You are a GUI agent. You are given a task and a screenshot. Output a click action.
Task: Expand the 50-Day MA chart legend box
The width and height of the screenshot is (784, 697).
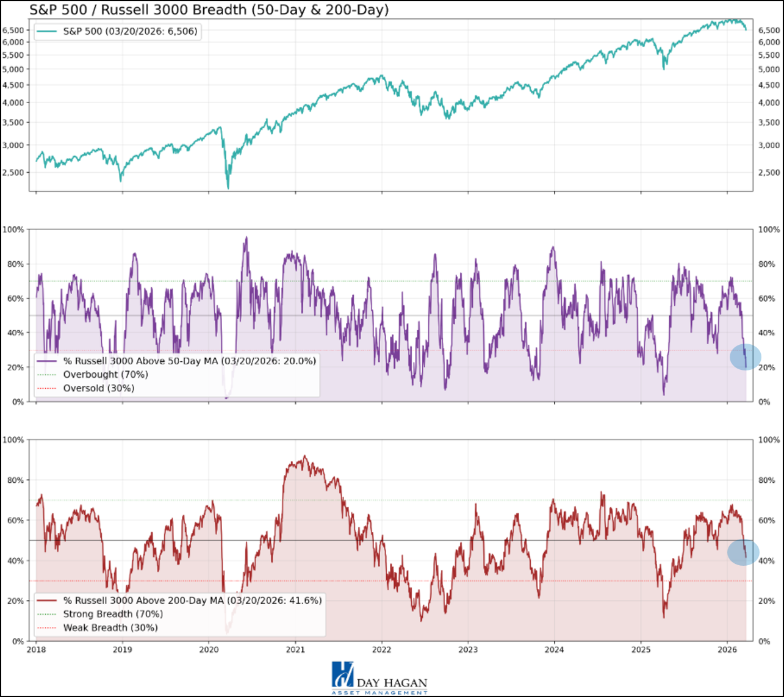177,375
